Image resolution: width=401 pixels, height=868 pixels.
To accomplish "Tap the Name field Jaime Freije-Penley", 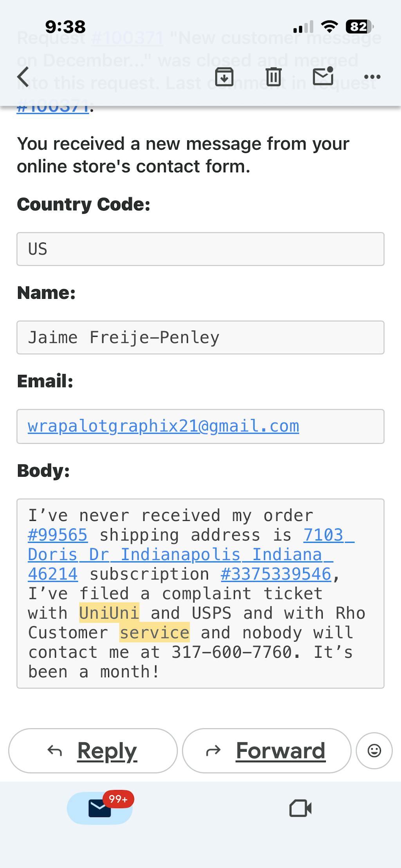I will click(x=200, y=338).
